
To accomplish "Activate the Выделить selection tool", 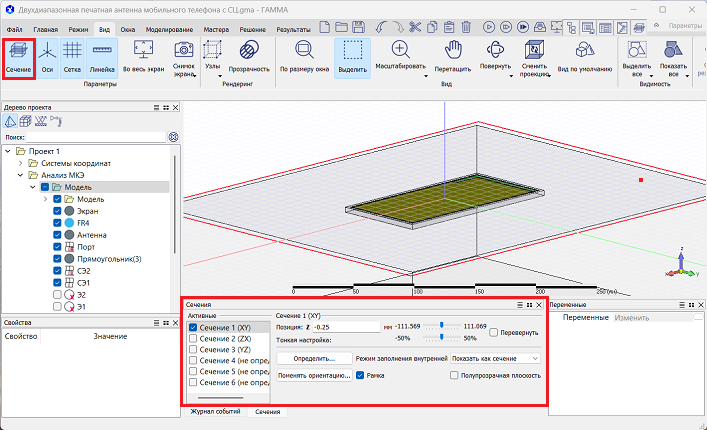I will point(353,56).
